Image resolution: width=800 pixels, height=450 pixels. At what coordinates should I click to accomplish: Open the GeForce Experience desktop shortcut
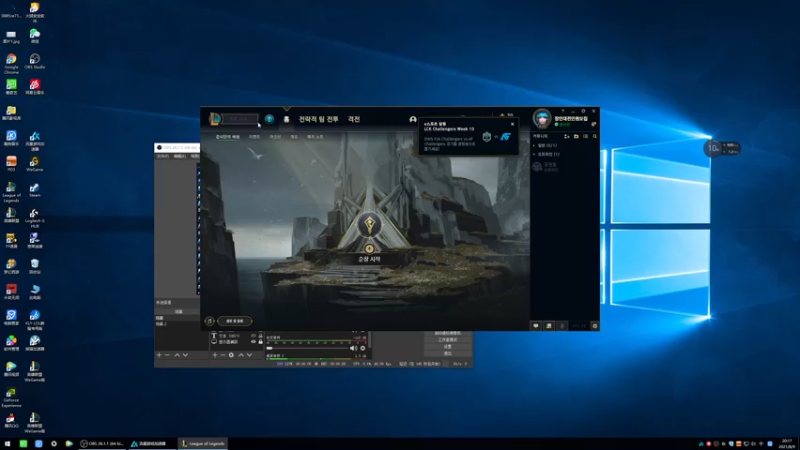pos(11,397)
